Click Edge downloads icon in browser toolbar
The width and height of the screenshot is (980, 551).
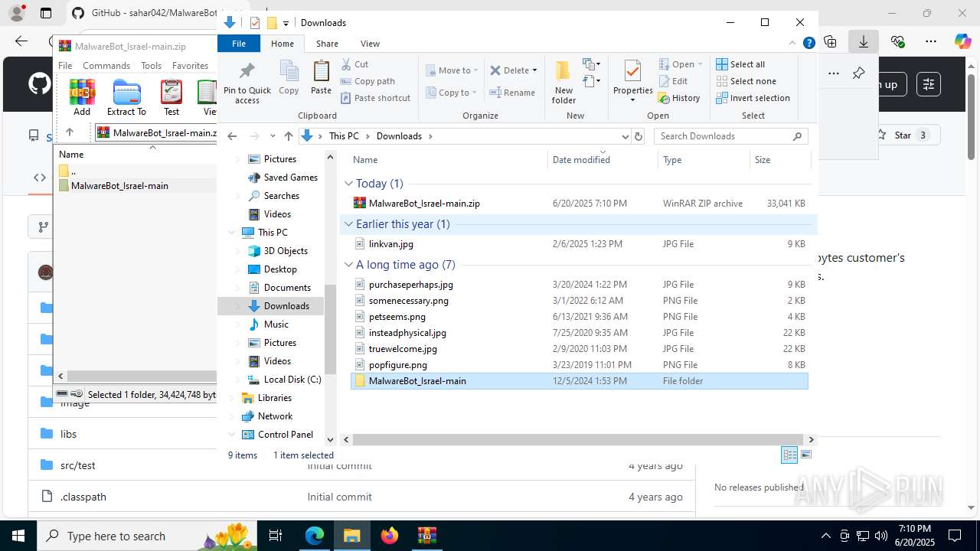863,42
